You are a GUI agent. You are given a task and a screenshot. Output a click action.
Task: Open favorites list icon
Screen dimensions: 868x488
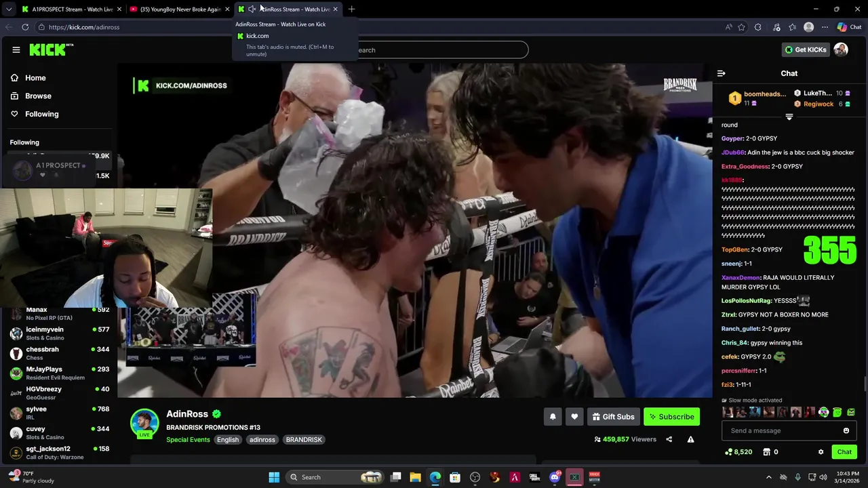792,27
